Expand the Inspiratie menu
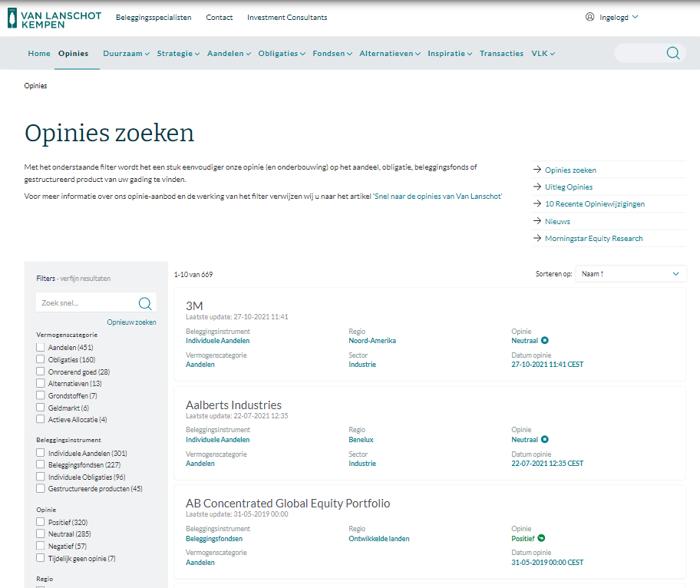Image resolution: width=700 pixels, height=588 pixels. [450, 54]
